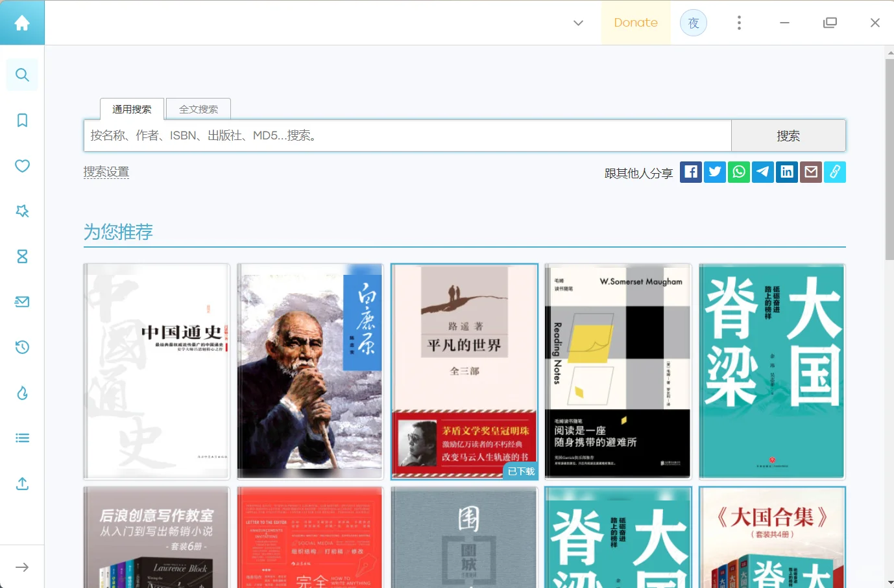The image size is (894, 588).
Task: Click the Donate button
Action: pyautogui.click(x=636, y=23)
